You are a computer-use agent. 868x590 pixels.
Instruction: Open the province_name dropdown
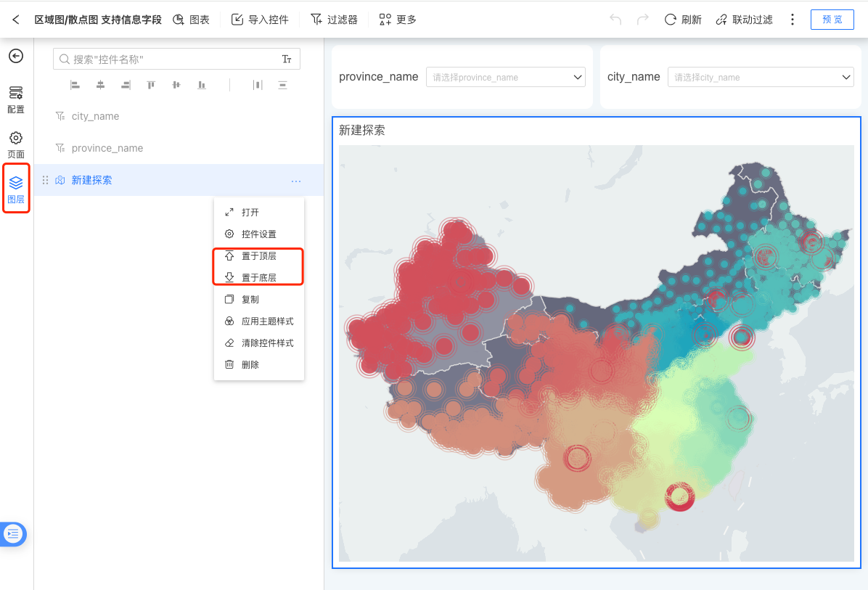[505, 77]
